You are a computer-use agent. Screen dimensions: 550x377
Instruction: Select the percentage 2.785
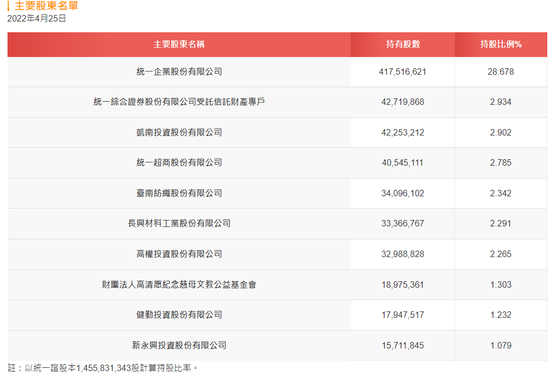point(501,163)
